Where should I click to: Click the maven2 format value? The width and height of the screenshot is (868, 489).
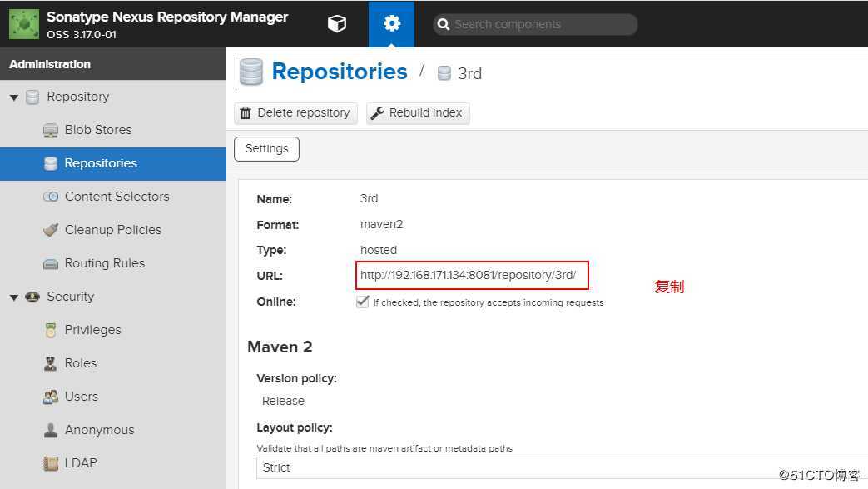(x=381, y=224)
